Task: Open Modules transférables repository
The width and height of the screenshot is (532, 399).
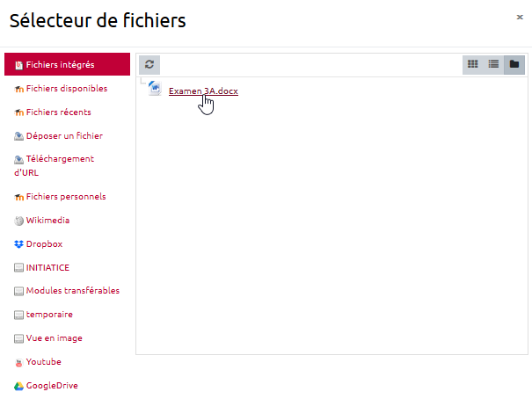Action: click(x=72, y=290)
